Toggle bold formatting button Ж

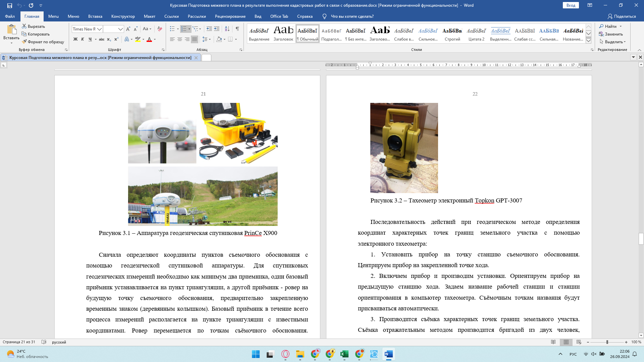[75, 39]
